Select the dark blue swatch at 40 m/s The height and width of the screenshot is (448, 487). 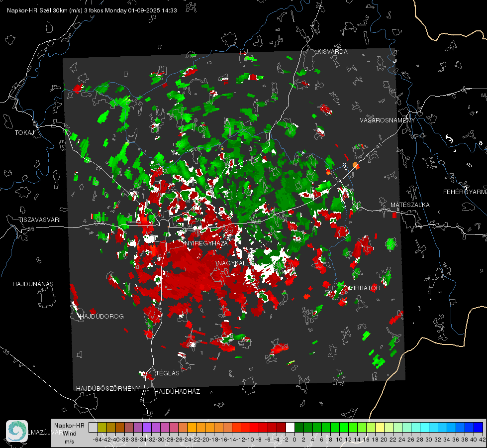click(479, 427)
